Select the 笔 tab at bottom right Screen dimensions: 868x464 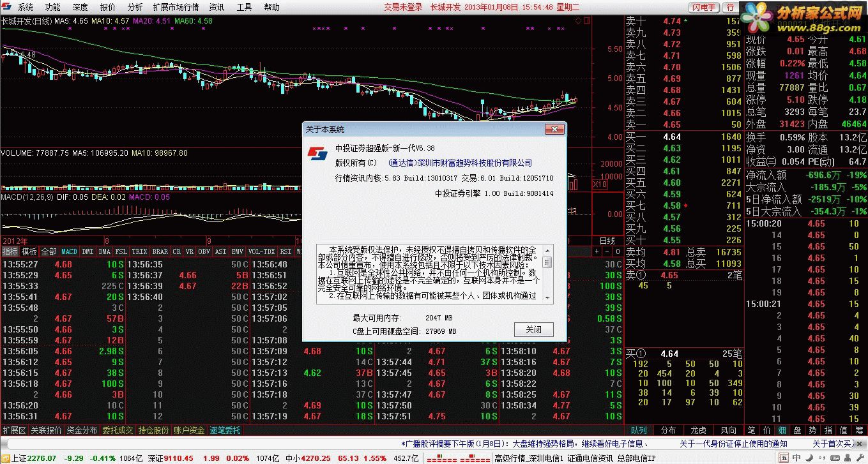pos(752,431)
